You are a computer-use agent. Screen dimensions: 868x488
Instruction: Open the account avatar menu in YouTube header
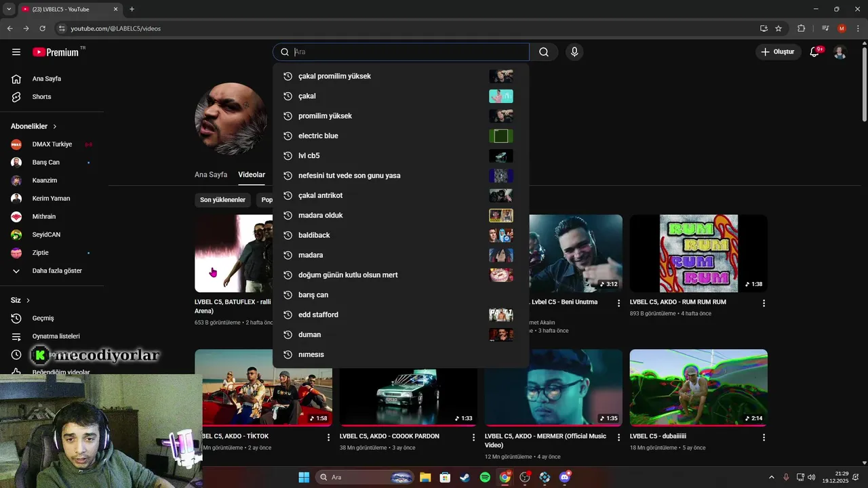pos(840,52)
